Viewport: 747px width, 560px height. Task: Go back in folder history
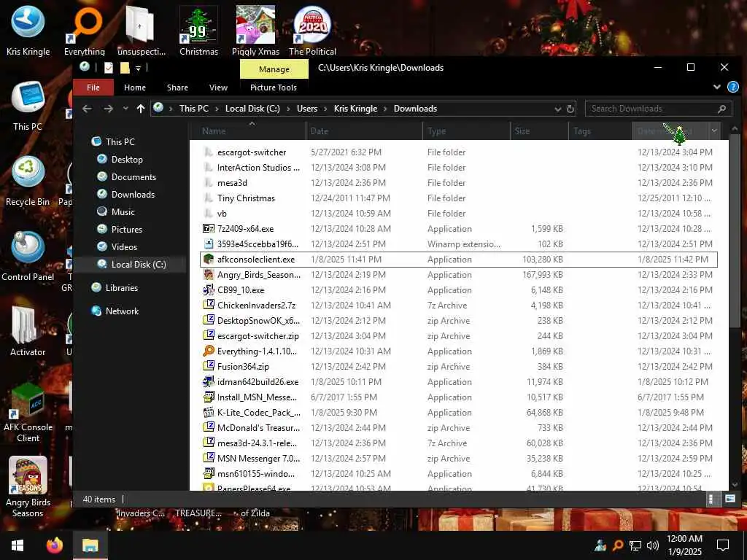click(88, 109)
